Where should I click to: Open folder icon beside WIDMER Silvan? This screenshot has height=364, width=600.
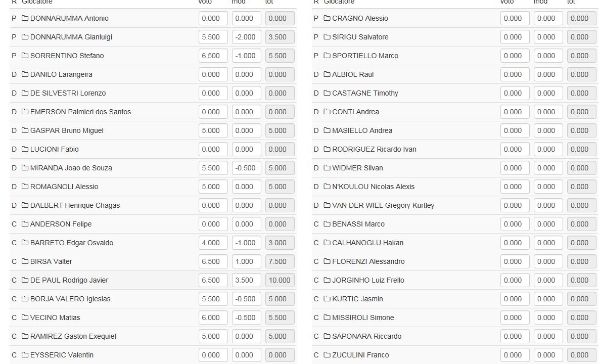pos(327,168)
